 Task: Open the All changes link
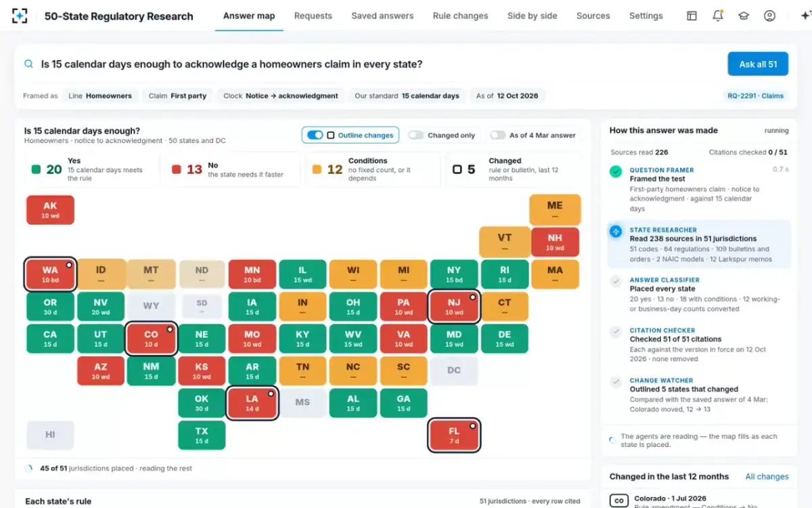(x=767, y=476)
